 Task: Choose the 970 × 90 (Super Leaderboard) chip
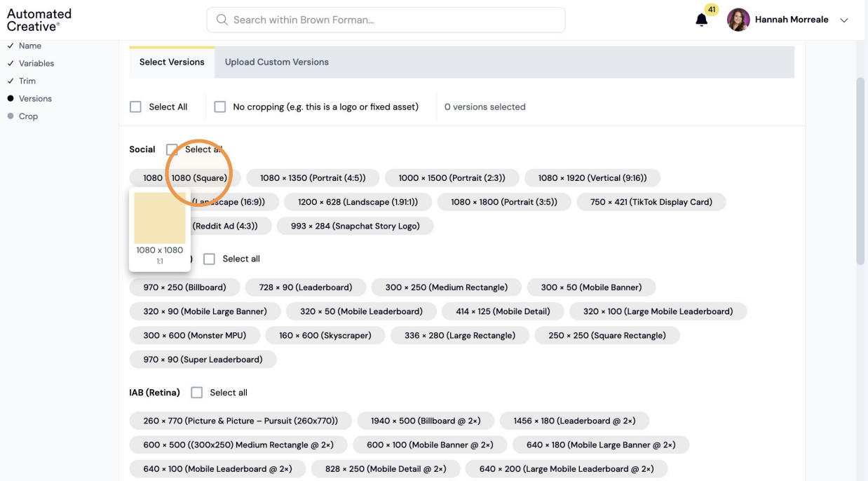point(203,359)
